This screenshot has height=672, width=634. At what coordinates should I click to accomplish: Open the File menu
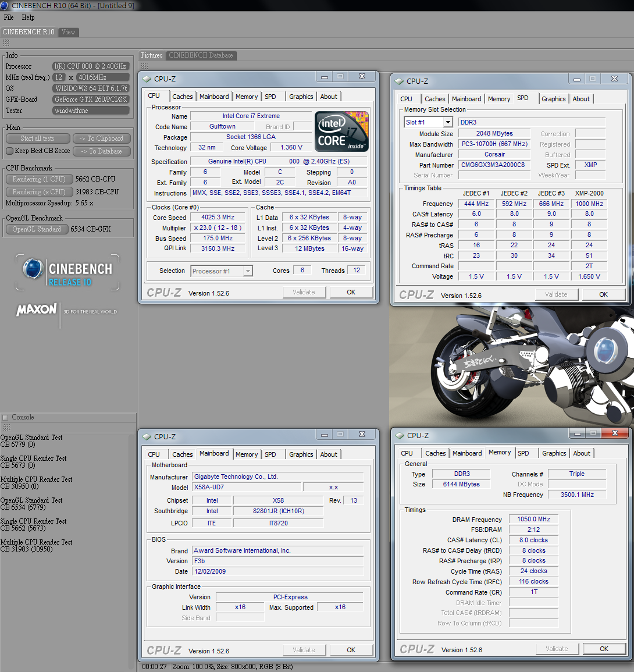pyautogui.click(x=9, y=17)
